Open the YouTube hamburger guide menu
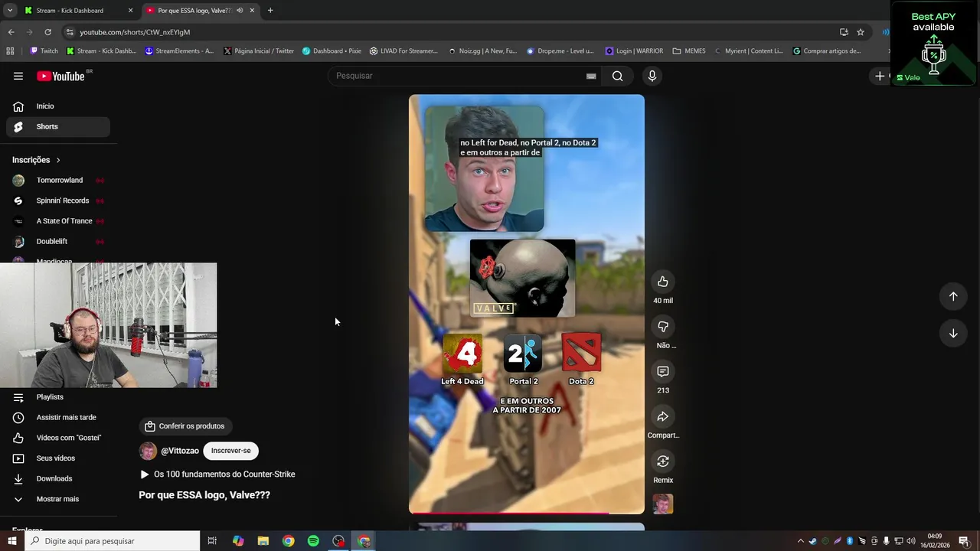Image resolution: width=980 pixels, height=551 pixels. tap(18, 76)
